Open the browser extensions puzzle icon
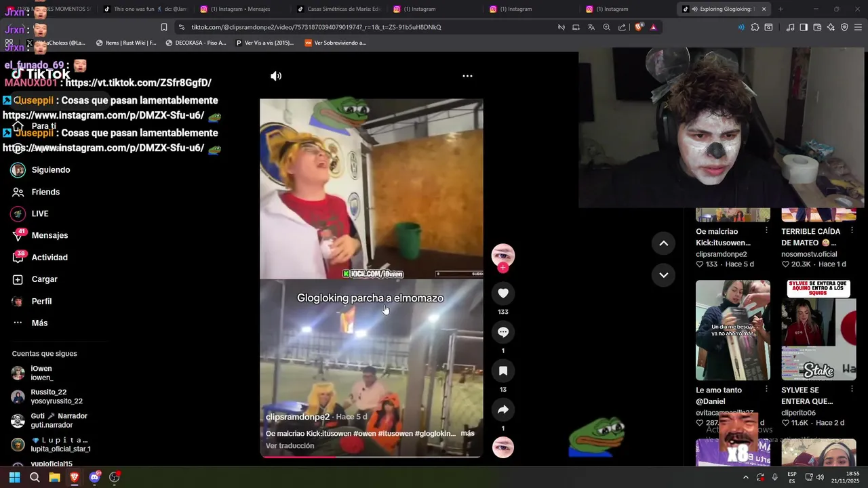868x488 pixels. pyautogui.click(x=755, y=27)
